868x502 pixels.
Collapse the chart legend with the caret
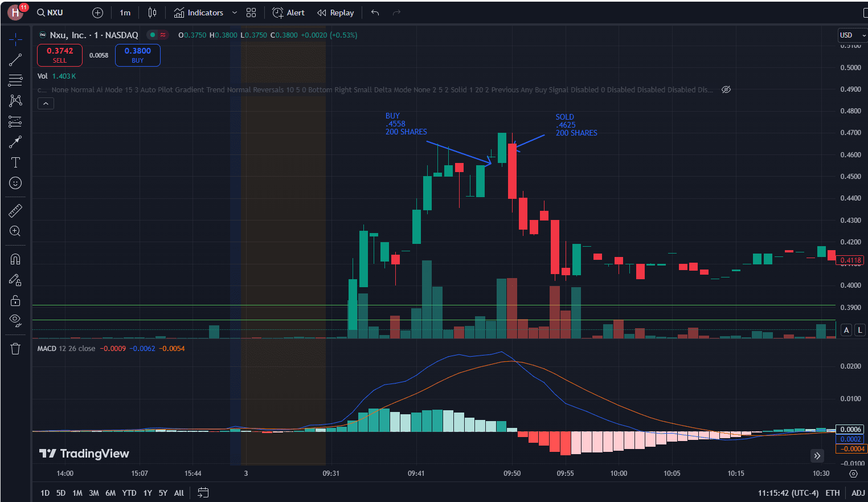pos(46,103)
